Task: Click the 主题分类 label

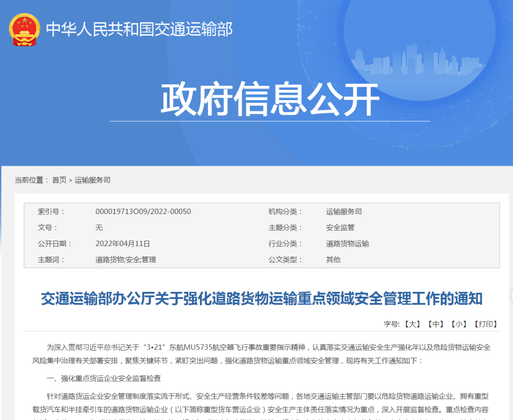Action: (285, 227)
